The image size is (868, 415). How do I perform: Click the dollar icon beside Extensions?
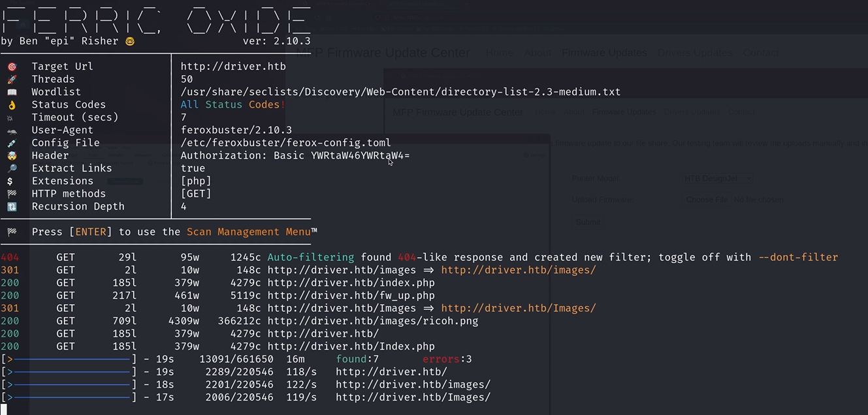10,181
